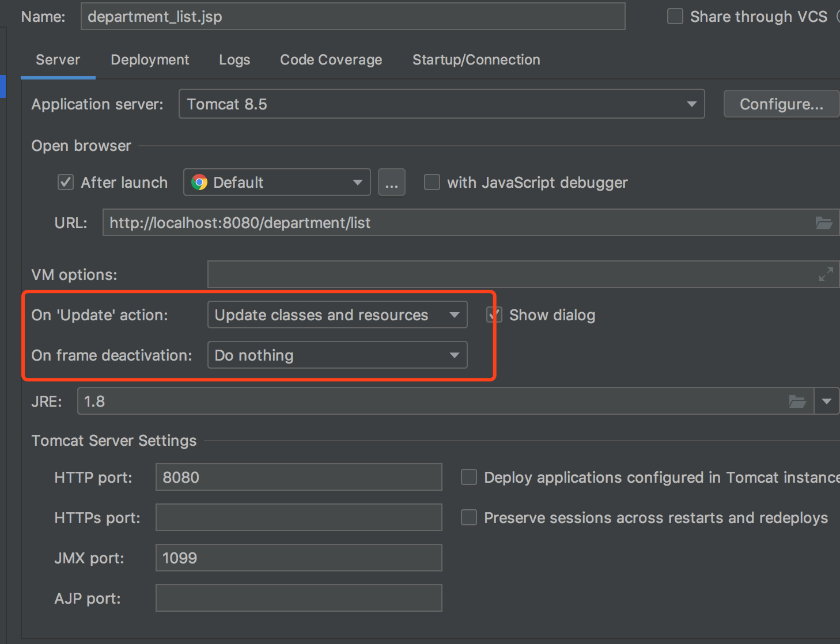Image resolution: width=840 pixels, height=644 pixels.
Task: Toggle the After launch checkbox
Action: [x=66, y=183]
